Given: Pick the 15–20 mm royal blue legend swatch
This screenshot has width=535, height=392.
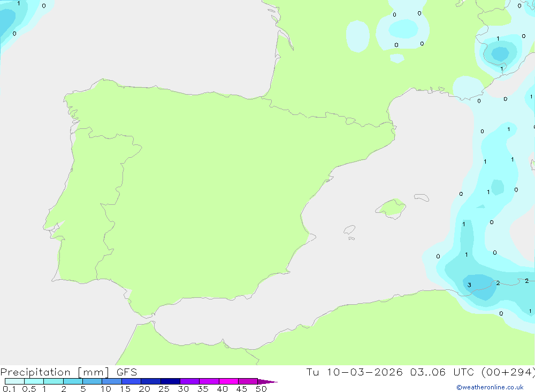Looking at the screenshot, I should [132, 381].
